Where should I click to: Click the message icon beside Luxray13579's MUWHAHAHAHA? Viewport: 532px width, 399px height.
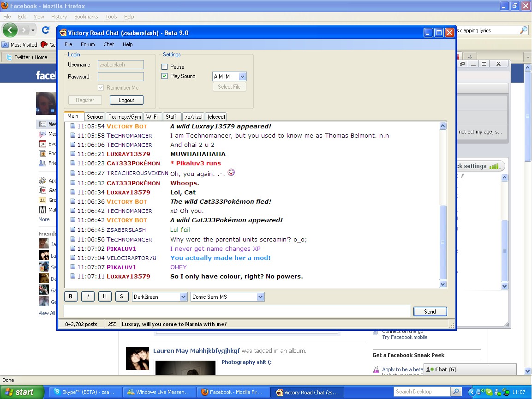pyautogui.click(x=72, y=154)
